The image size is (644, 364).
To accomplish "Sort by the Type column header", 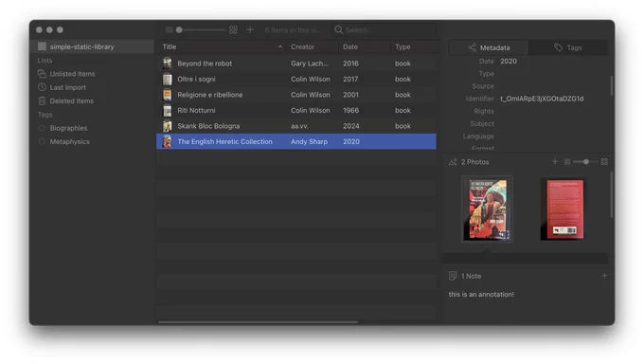I will point(414,46).
